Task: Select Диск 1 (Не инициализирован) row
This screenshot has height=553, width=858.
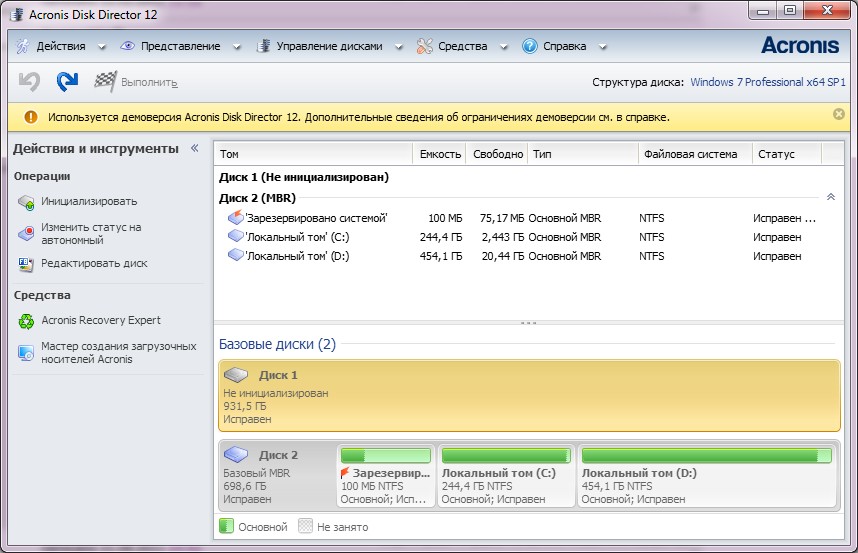Action: click(x=304, y=177)
